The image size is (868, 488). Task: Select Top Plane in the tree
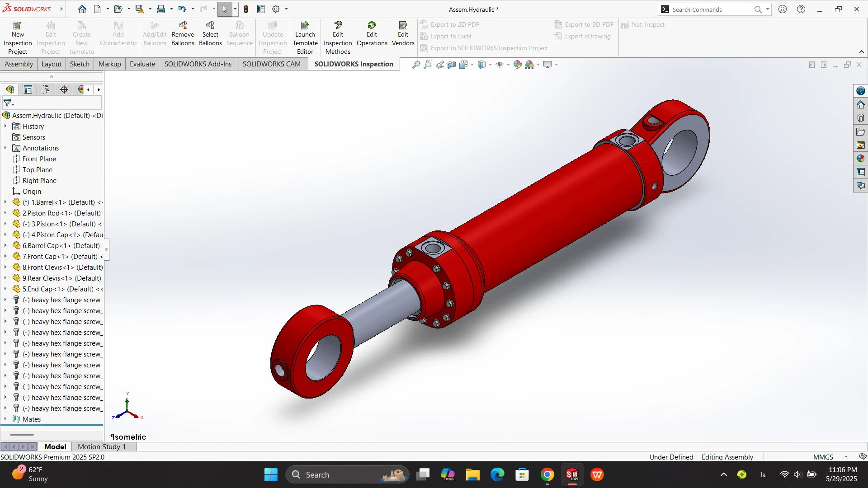point(38,170)
